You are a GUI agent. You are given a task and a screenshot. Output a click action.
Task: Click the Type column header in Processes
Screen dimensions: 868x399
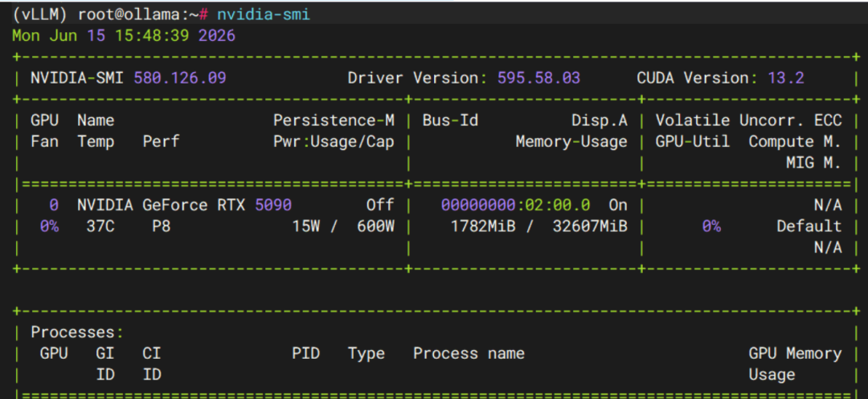[x=366, y=354]
